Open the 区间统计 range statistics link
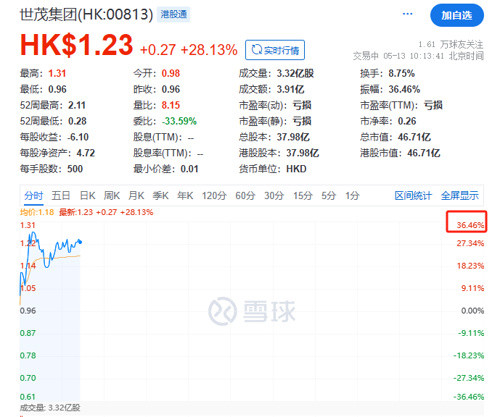The image size is (500, 417). point(413,196)
